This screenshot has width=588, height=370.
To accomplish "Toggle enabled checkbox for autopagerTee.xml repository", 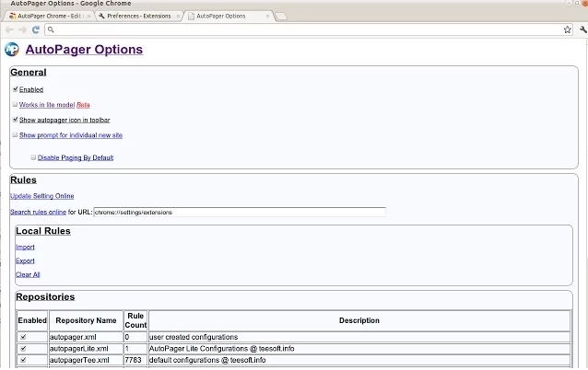I will pos(23,360).
